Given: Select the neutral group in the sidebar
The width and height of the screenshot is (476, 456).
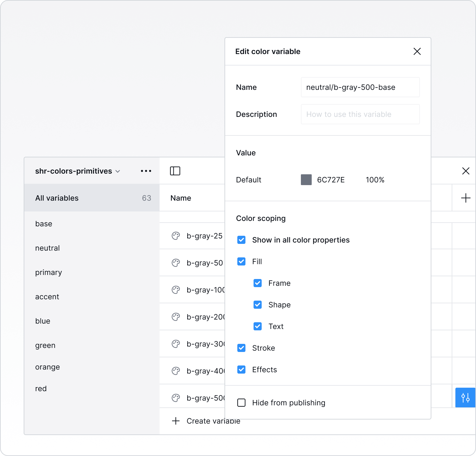Looking at the screenshot, I should click(x=47, y=248).
